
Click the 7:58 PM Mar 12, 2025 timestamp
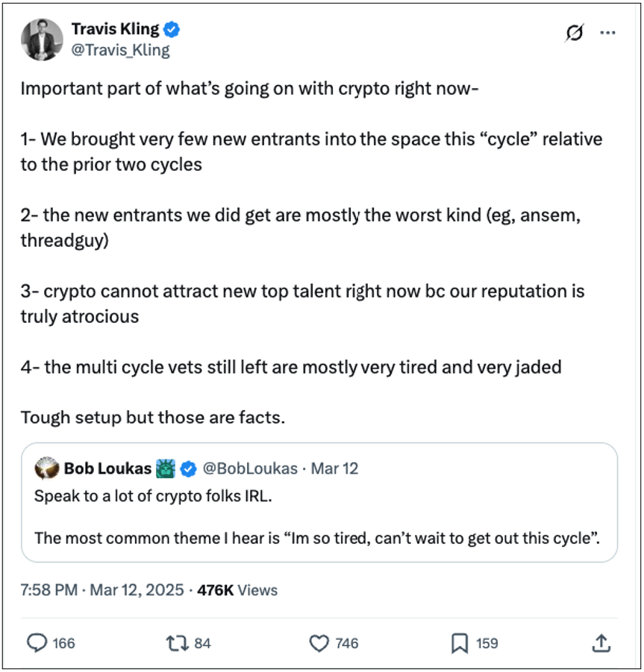pyautogui.click(x=102, y=590)
